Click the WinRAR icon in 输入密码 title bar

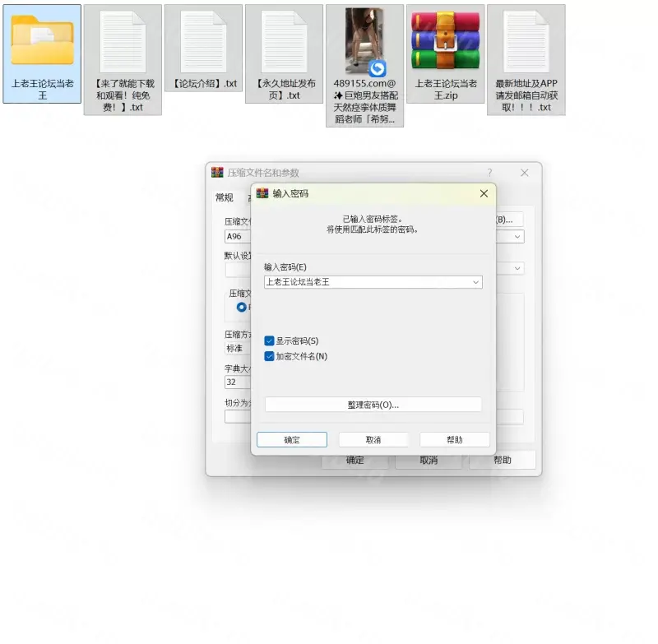(x=262, y=193)
